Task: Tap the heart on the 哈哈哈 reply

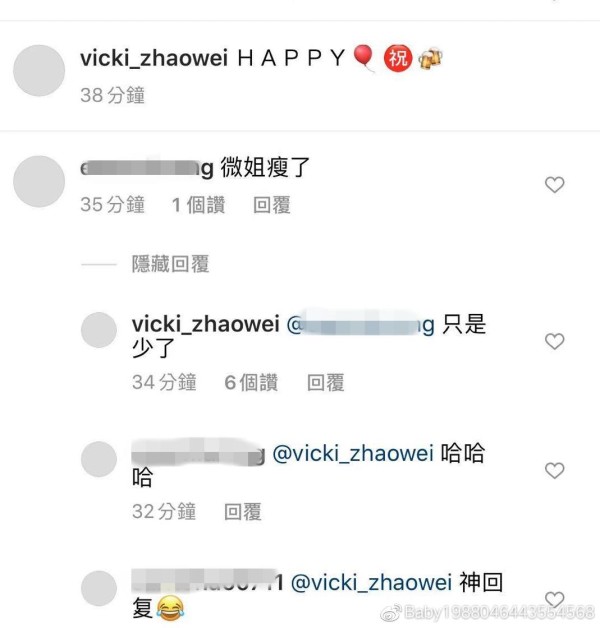Action: coord(554,470)
